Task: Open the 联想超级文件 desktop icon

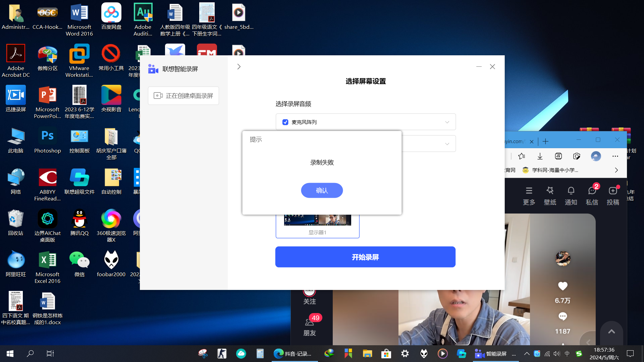Action: coord(79,181)
